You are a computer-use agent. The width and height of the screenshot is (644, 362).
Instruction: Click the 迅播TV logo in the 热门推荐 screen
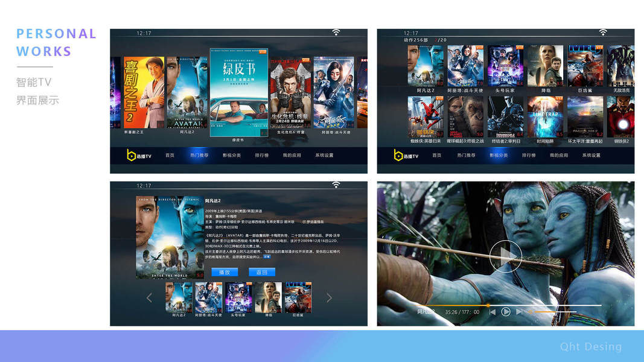point(139,155)
